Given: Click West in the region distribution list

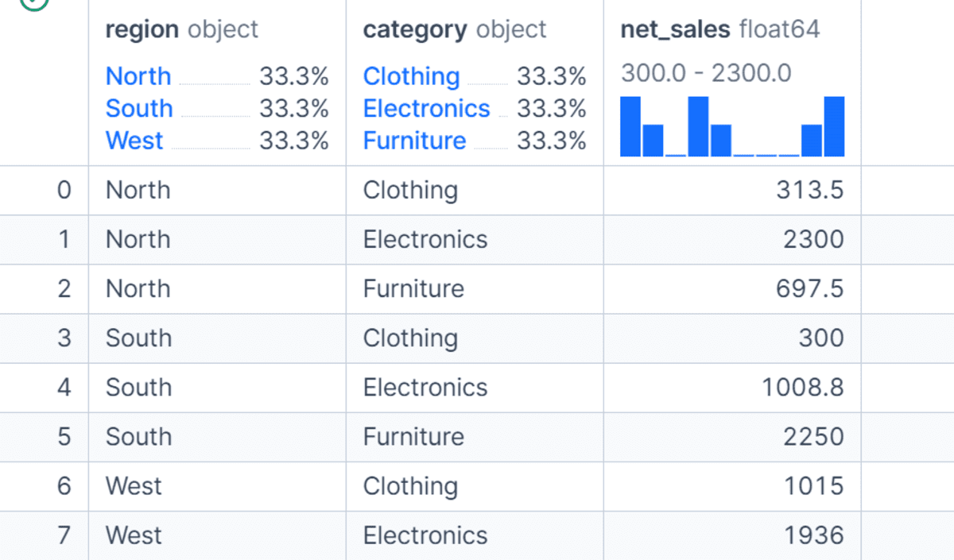Looking at the screenshot, I should click(x=134, y=141).
